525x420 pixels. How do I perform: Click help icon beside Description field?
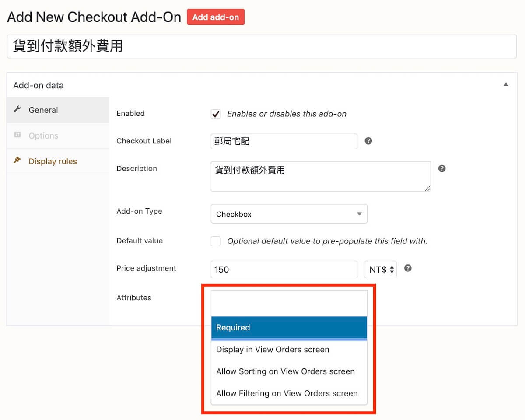(442, 169)
